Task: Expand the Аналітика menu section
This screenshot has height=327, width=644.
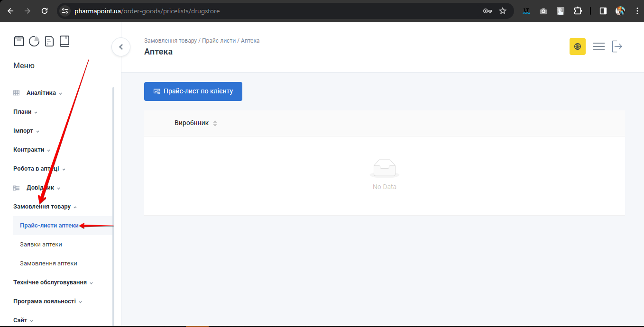Action: click(41, 93)
